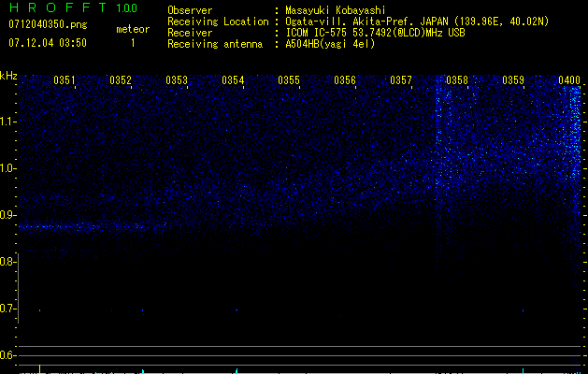Image resolution: width=588 pixels, height=374 pixels.
Task: Select the filename 0712040350.png
Action: tap(48, 25)
